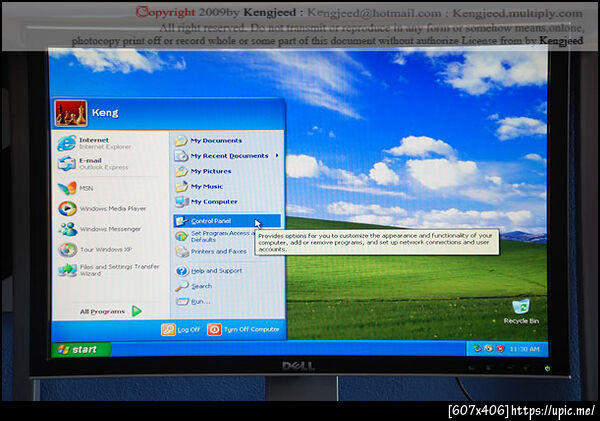Click the Log Off key icon
The image size is (600, 421).
(x=168, y=330)
